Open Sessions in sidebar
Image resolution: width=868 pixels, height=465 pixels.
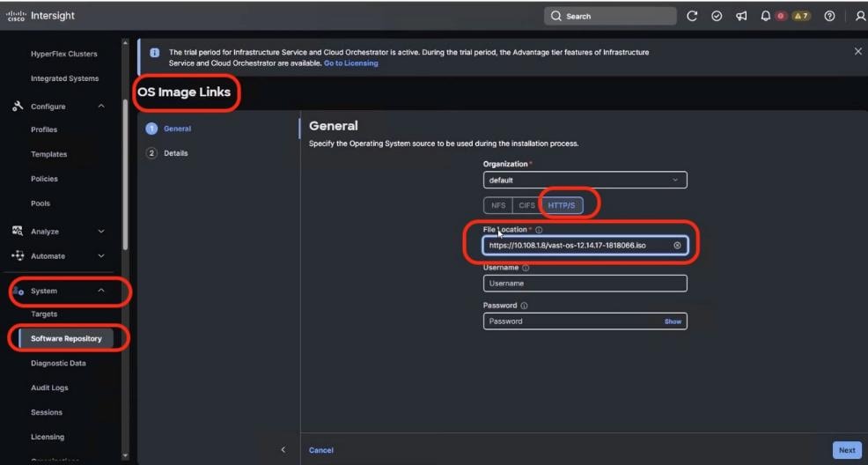click(47, 412)
